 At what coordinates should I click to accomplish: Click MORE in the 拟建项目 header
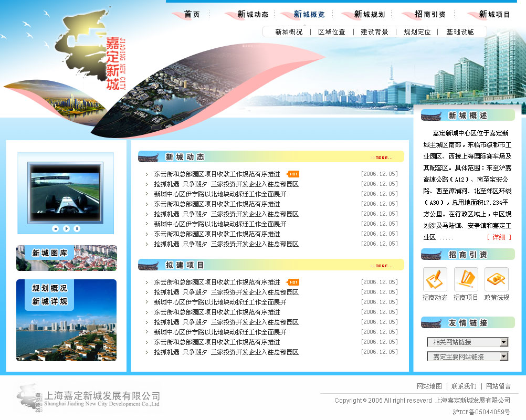384,266
